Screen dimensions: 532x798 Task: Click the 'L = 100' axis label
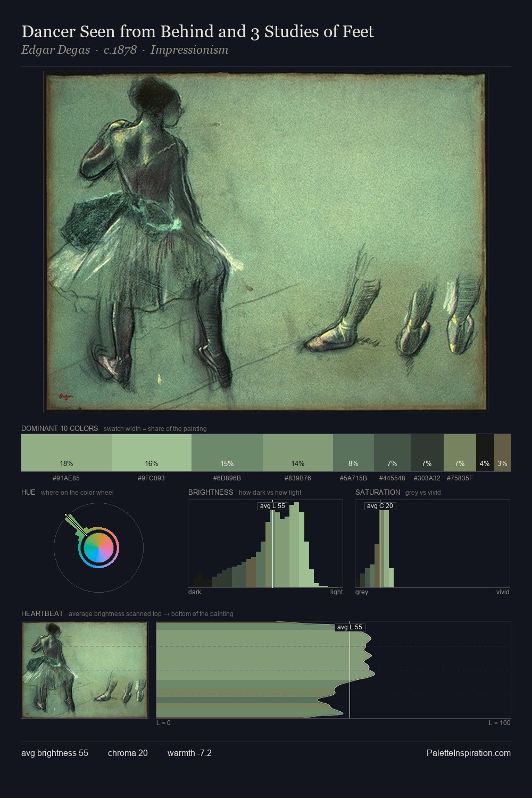click(x=500, y=723)
